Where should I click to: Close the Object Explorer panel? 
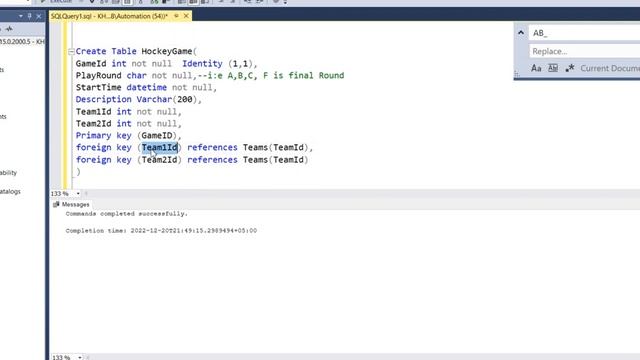click(x=39, y=16)
